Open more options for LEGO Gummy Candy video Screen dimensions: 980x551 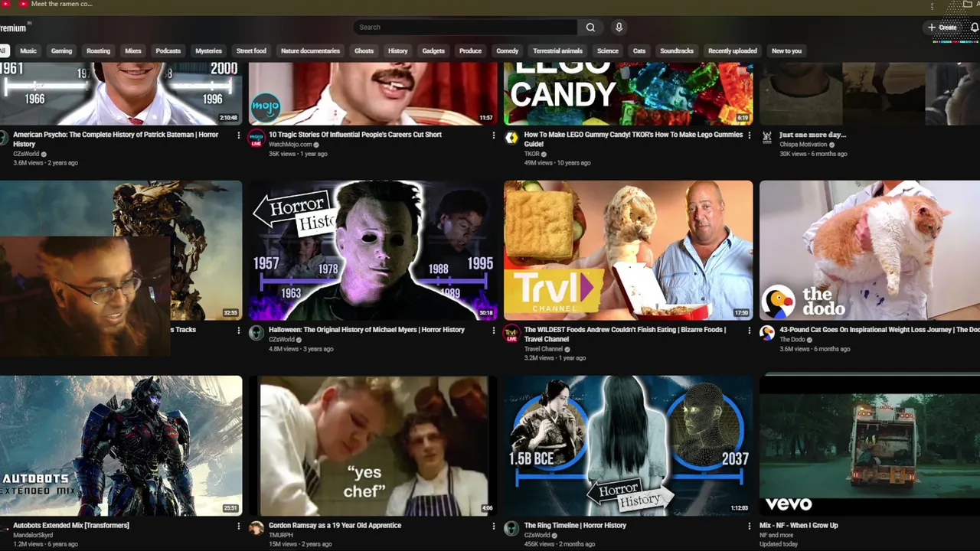tap(749, 135)
